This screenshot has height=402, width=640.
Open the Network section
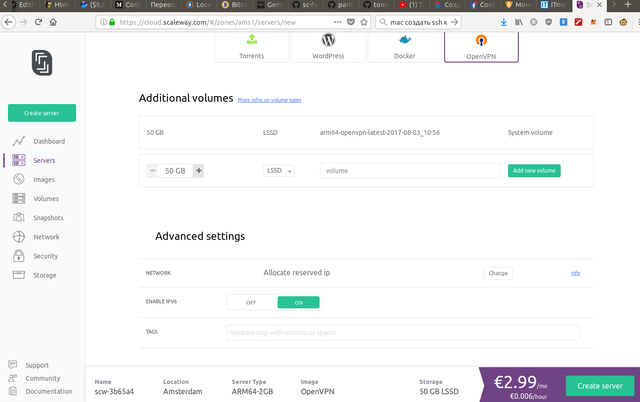46,237
